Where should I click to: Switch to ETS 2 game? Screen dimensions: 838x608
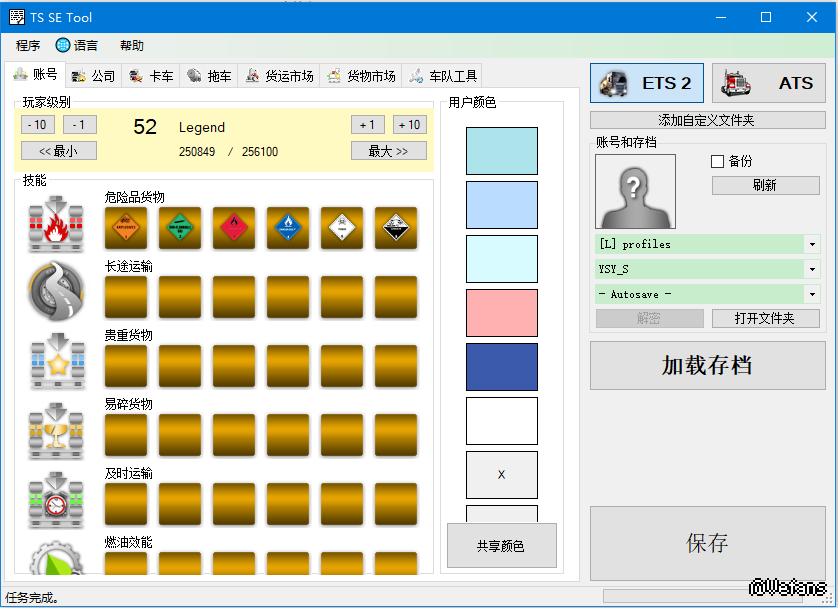647,83
